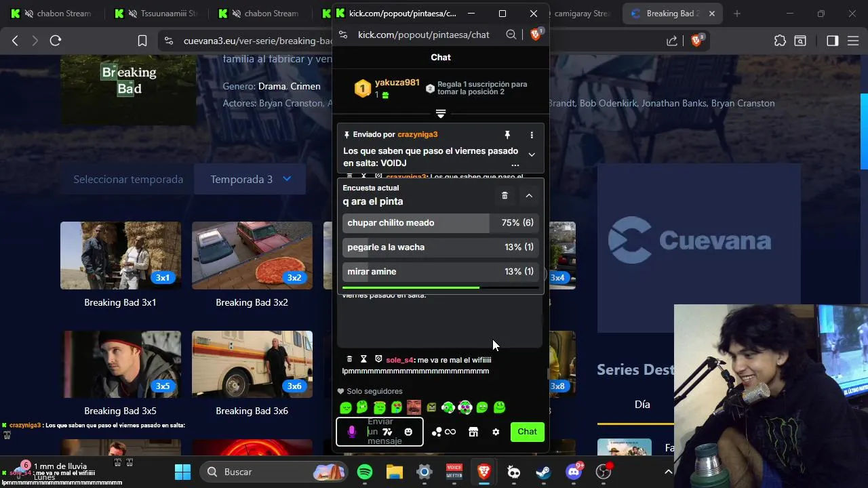The height and width of the screenshot is (488, 868).
Task: Click the Brave shield icon in popout
Action: coord(536,34)
